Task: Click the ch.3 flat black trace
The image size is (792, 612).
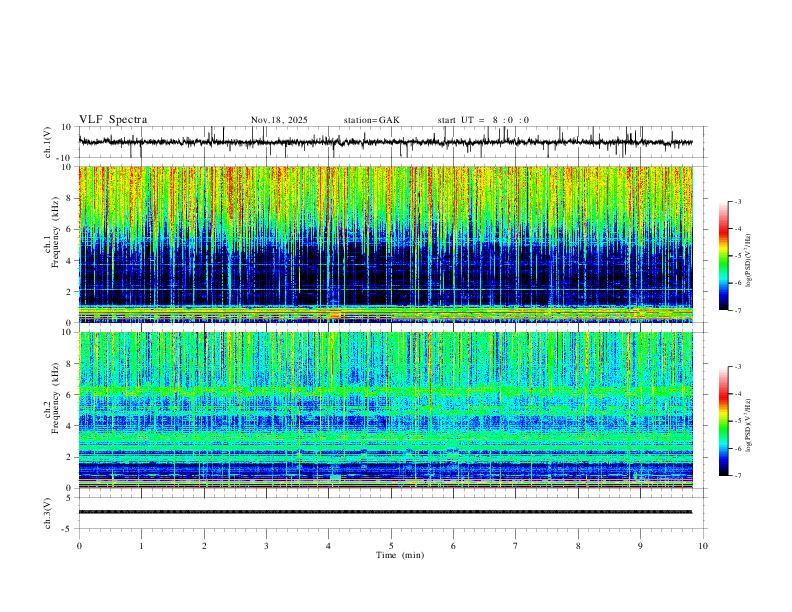Action: (386, 512)
